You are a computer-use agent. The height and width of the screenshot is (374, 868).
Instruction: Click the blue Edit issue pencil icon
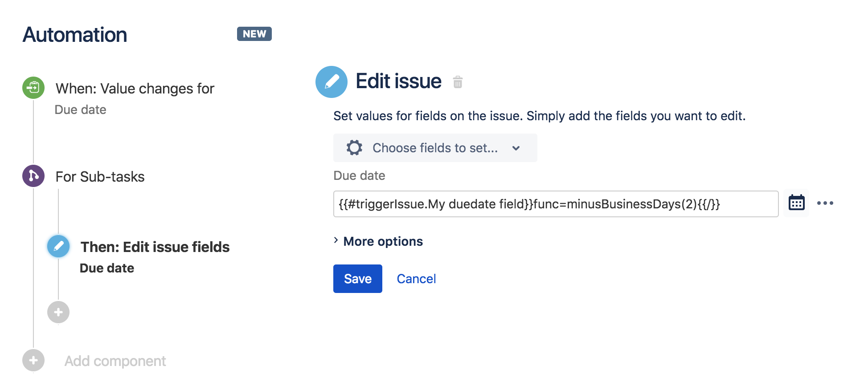pos(331,81)
